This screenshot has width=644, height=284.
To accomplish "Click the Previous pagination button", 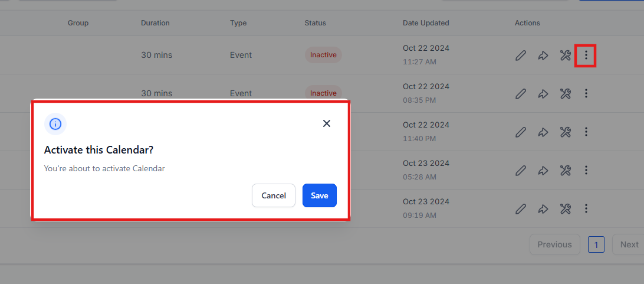I will [554, 244].
